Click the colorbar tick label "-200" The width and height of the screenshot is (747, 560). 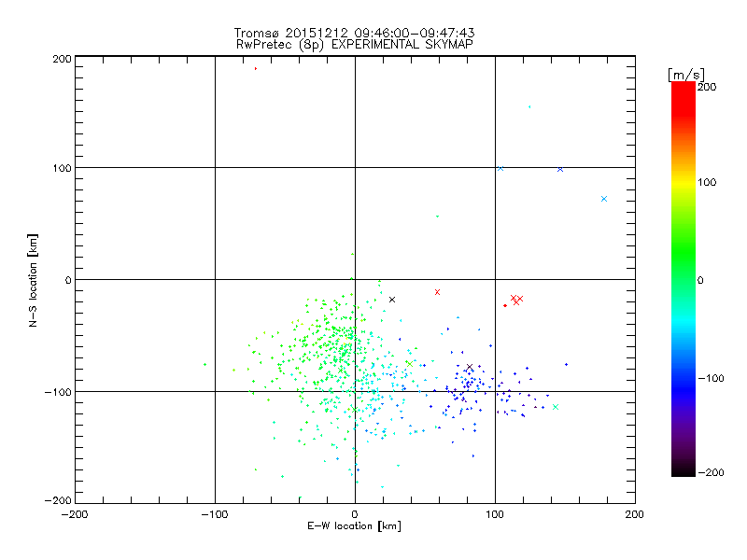click(x=711, y=472)
